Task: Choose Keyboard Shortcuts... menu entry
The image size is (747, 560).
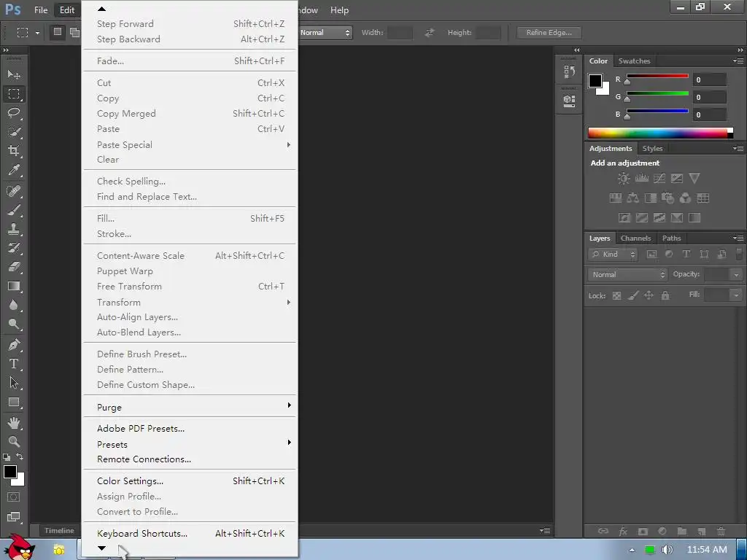Action: 190,533
